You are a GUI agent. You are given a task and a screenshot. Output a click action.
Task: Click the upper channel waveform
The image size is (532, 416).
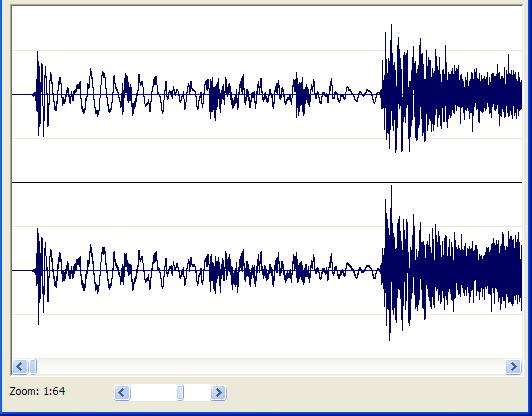coord(267,94)
